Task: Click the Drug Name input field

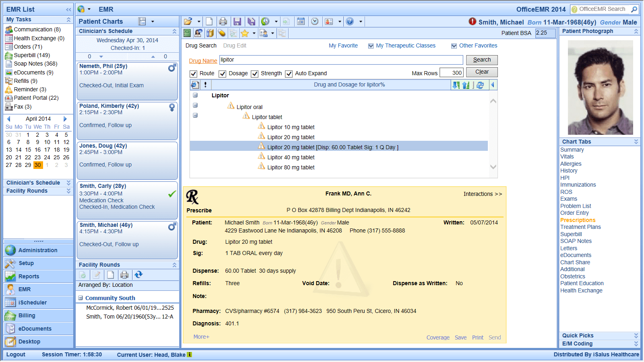Action: pyautogui.click(x=341, y=60)
